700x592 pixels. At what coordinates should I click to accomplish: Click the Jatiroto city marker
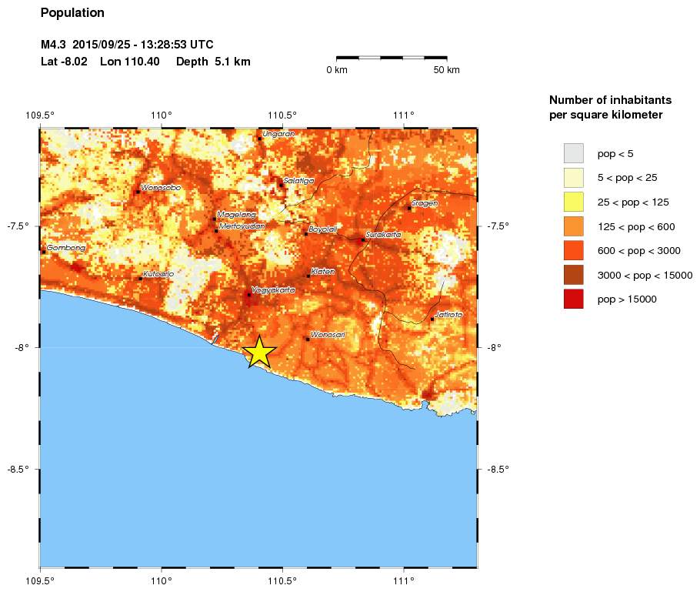[x=432, y=319]
